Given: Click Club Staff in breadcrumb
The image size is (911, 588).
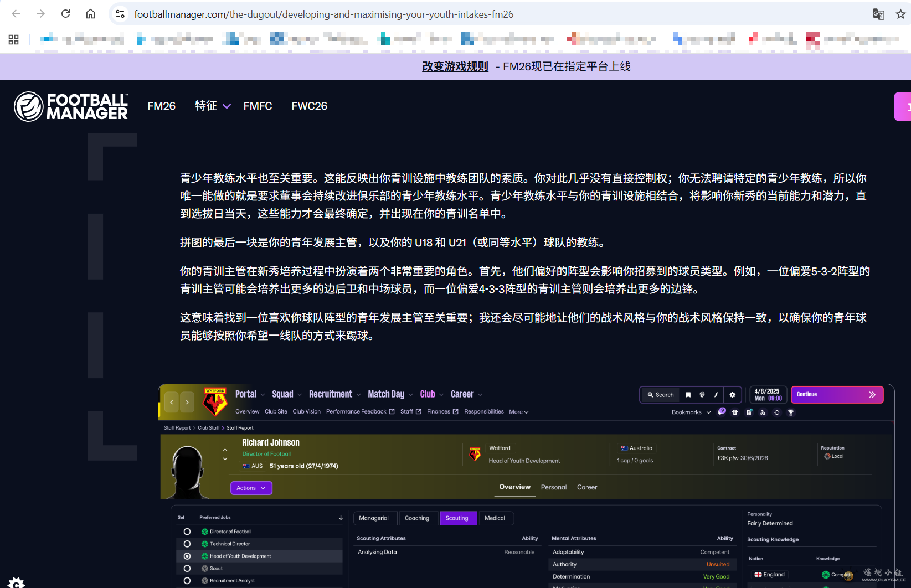Looking at the screenshot, I should point(209,428).
